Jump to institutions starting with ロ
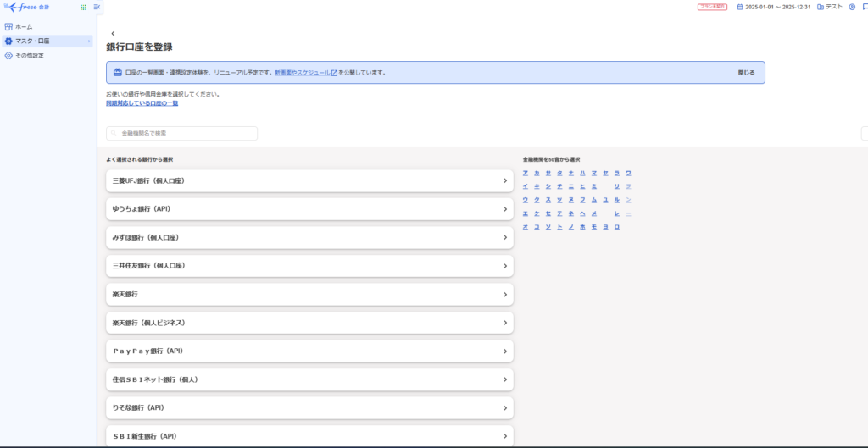 (617, 227)
